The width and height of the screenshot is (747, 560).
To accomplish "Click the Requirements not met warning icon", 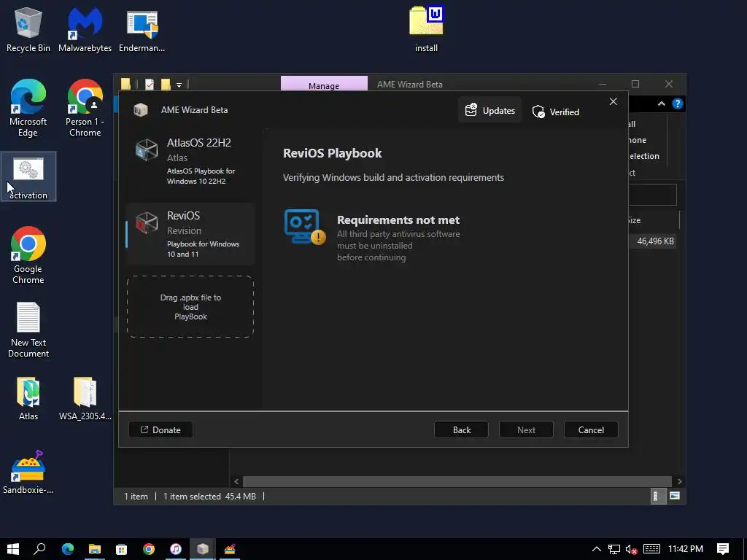I will pos(305,227).
